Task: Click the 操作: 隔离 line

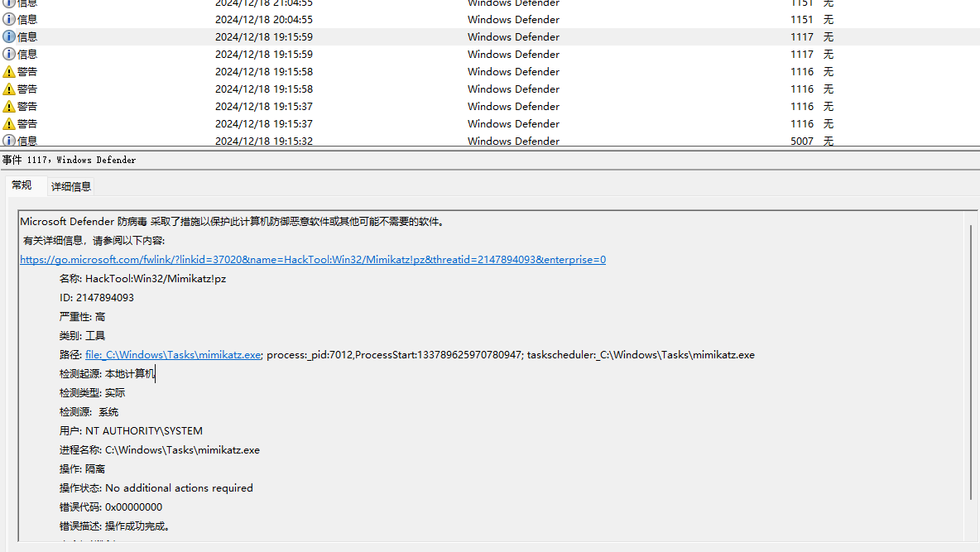Action: coord(82,469)
